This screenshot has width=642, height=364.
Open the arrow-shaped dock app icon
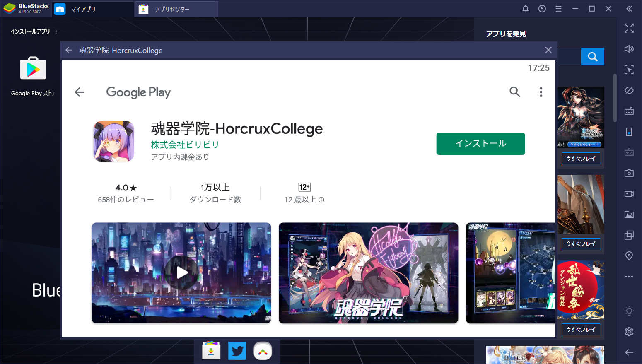point(263,351)
